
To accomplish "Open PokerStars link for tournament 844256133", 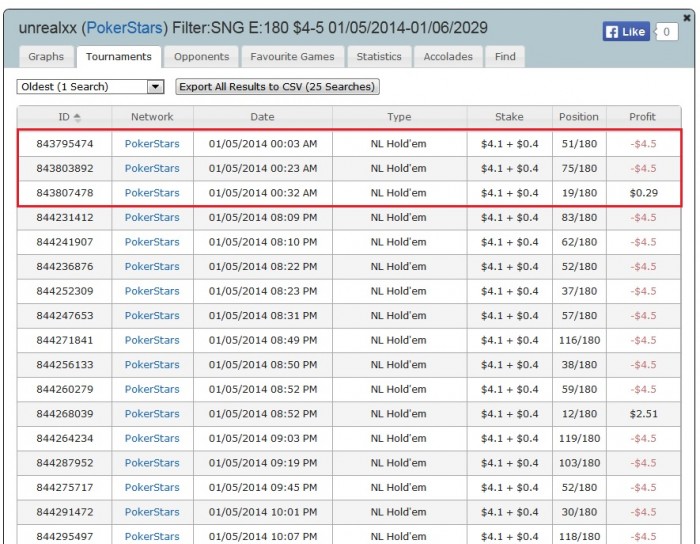I will click(152, 365).
